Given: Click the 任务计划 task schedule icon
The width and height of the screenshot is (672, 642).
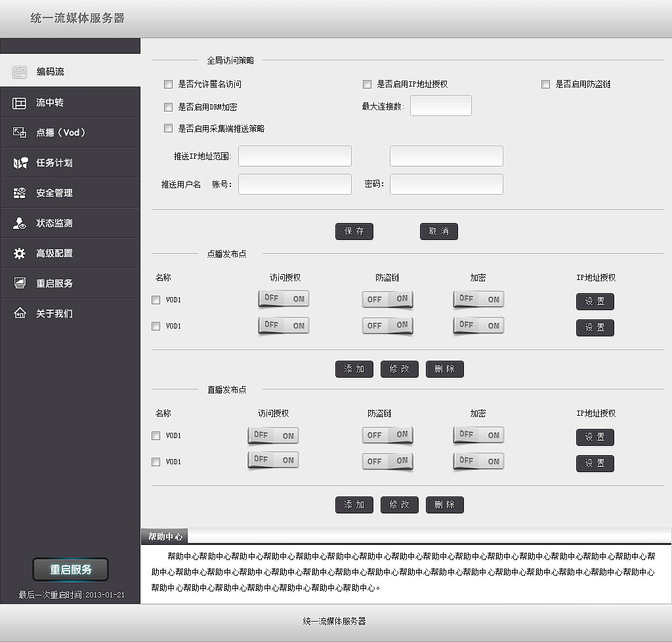Looking at the screenshot, I should tap(22, 162).
